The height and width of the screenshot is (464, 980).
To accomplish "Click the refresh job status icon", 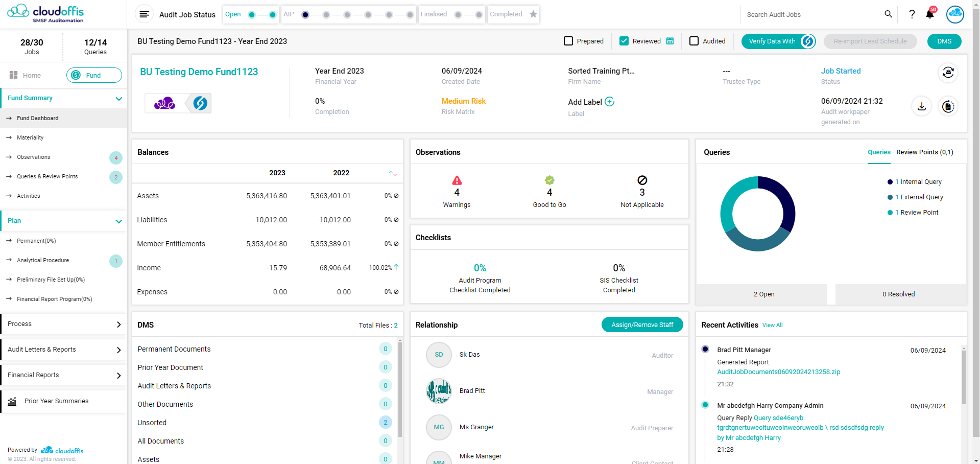I will [948, 73].
